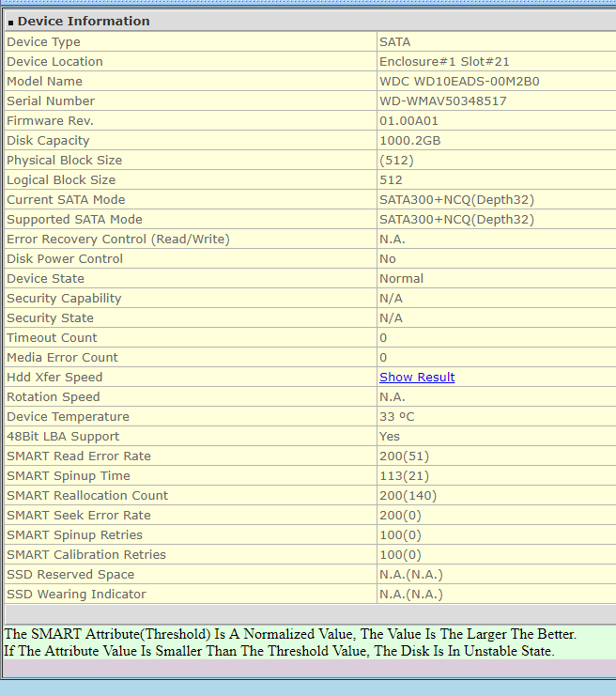
Task: Select the SSD Reserved Space label
Action: point(70,574)
